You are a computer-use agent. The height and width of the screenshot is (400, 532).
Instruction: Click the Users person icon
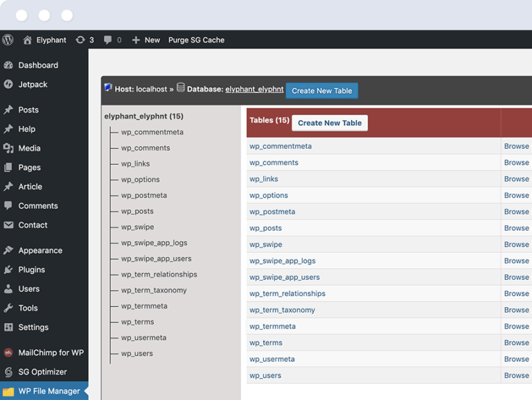(x=8, y=288)
